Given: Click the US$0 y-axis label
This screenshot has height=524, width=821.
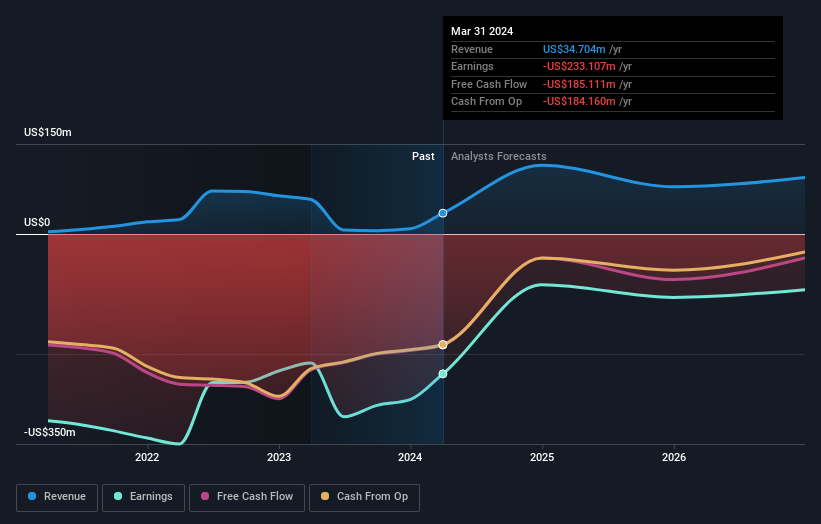Looking at the screenshot, I should tap(37, 222).
